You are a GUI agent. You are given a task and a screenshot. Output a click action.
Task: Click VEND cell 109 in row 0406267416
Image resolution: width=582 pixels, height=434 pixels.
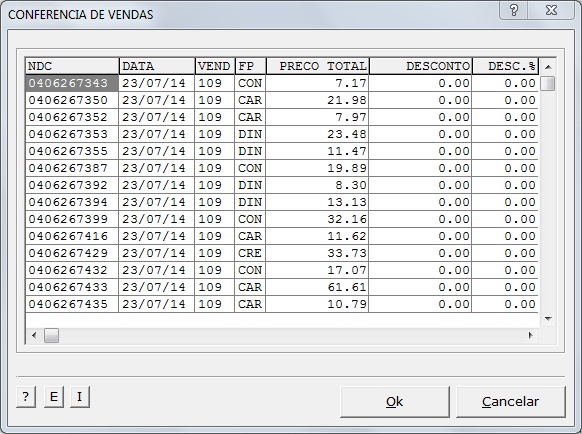[x=215, y=236]
